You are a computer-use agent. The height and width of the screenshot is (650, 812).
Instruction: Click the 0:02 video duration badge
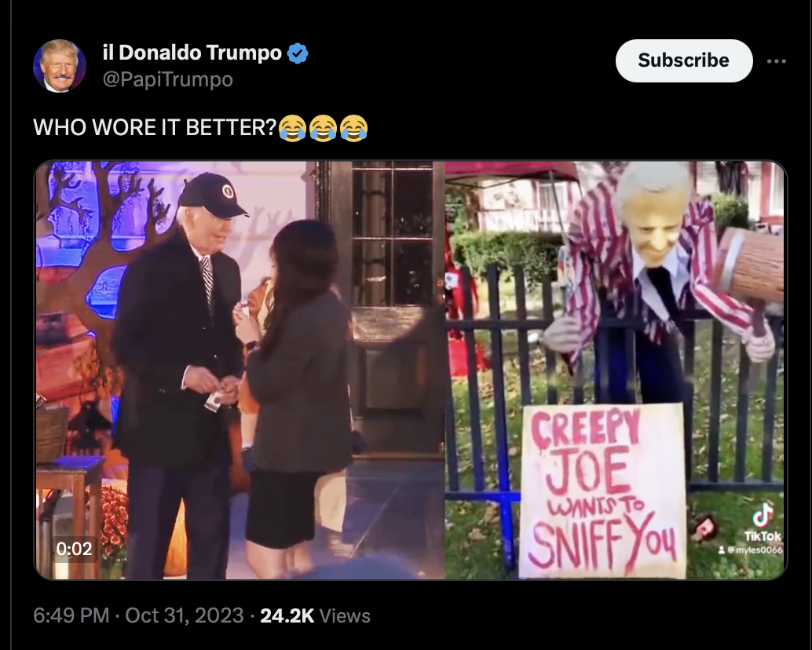74,549
